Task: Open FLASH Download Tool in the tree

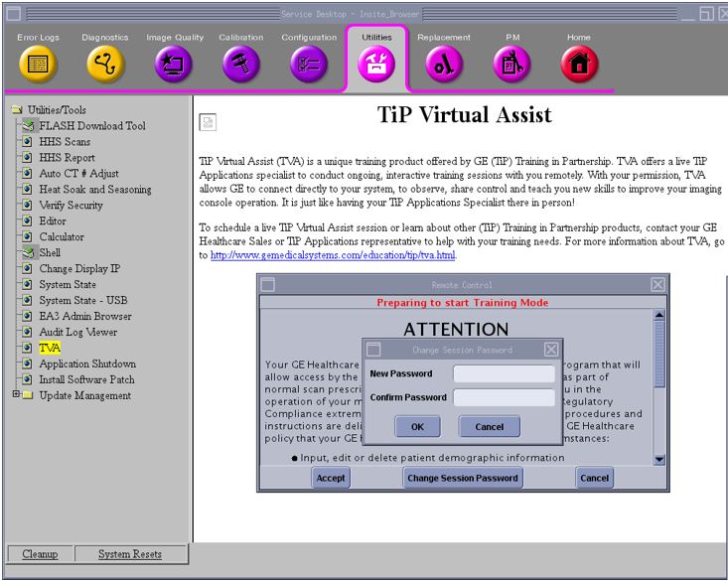Action: 91,126
